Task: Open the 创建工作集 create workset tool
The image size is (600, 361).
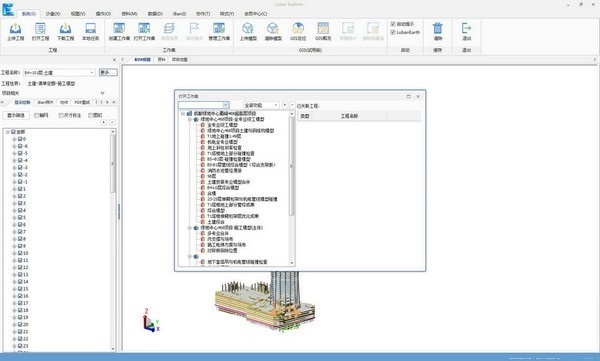Action: tap(119, 31)
